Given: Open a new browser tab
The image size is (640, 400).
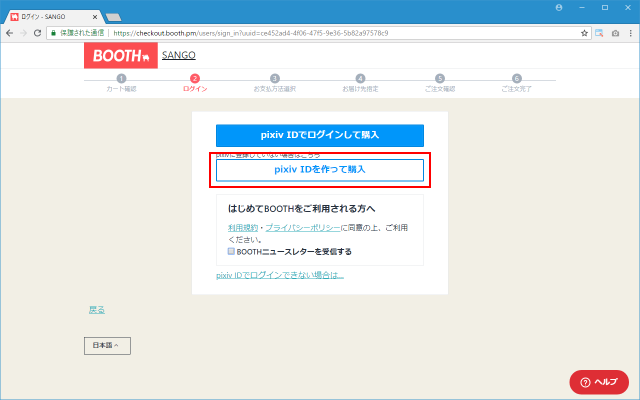Looking at the screenshot, I should [x=113, y=17].
